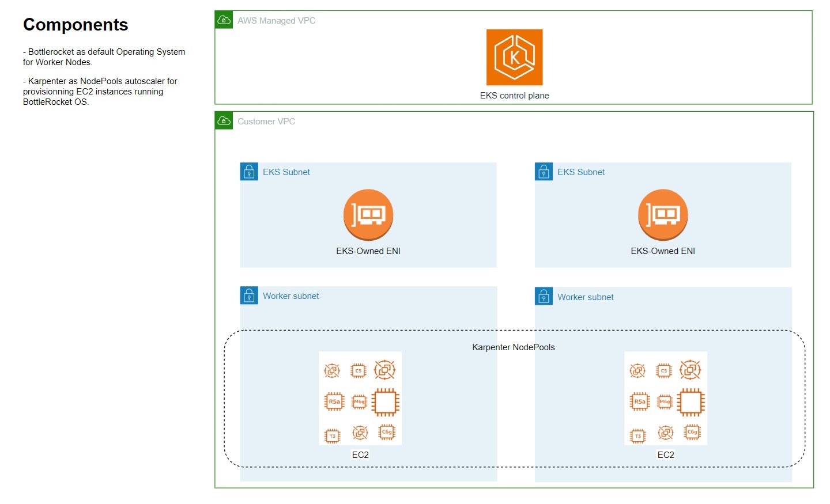Select the EKS-Owned ENI icon in left subnet
830x504 pixels.
coord(368,215)
